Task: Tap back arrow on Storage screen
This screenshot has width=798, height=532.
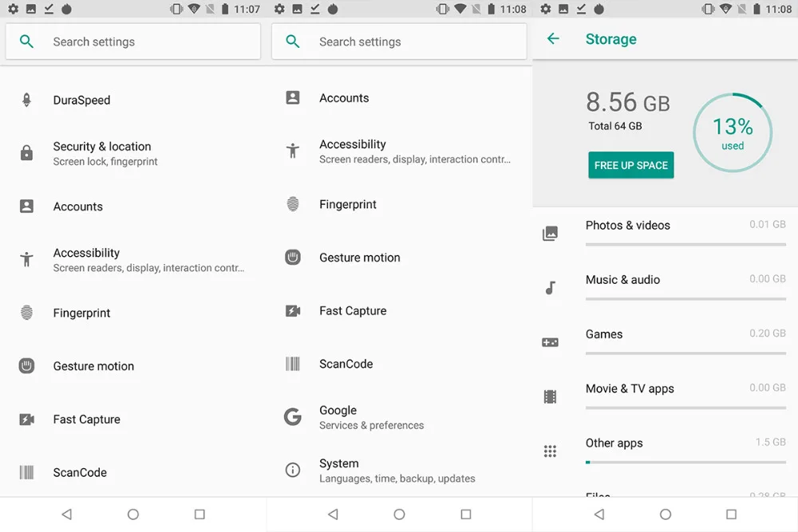Action: point(553,38)
